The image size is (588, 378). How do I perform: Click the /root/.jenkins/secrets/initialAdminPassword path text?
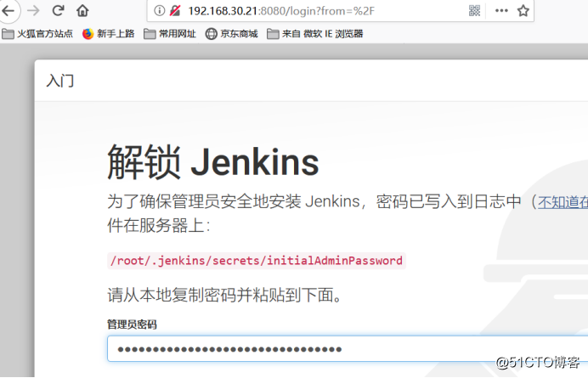point(257,261)
